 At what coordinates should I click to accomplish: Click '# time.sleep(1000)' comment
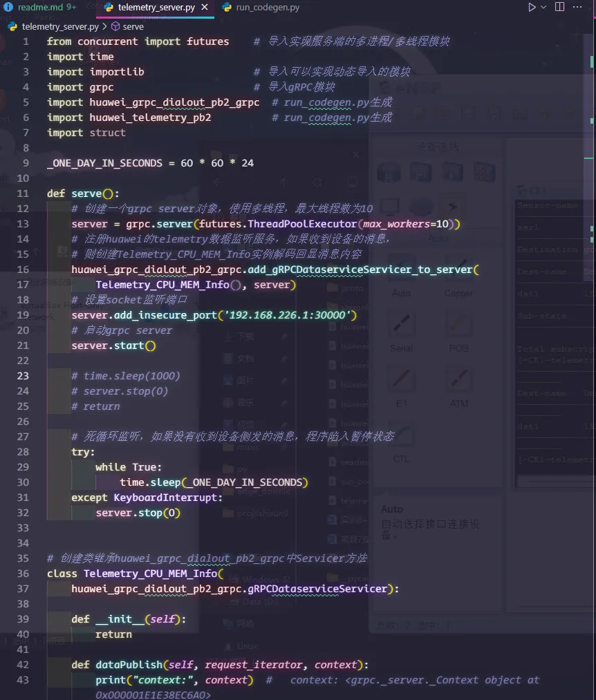pos(126,376)
